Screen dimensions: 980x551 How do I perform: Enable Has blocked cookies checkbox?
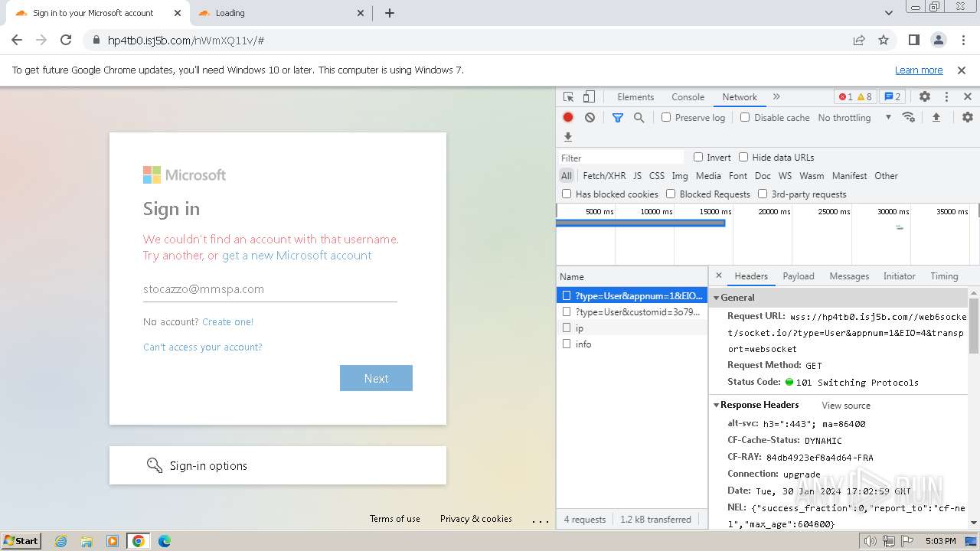[567, 194]
